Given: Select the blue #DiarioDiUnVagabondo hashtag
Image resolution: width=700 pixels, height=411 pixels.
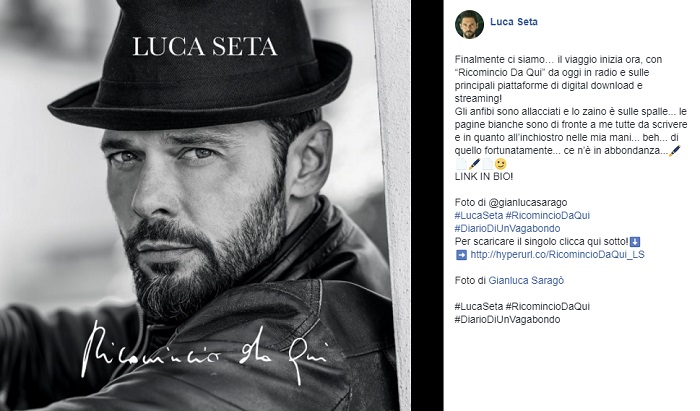Looking at the screenshot, I should click(507, 228).
